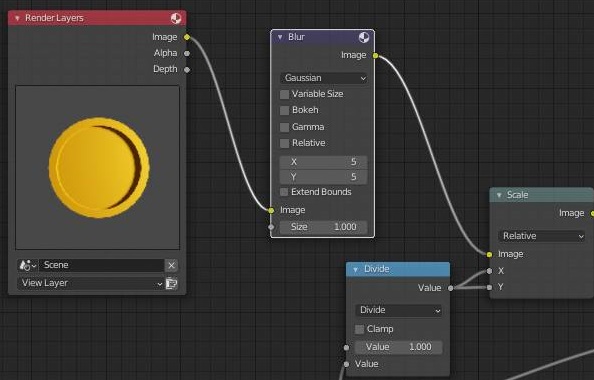Open Gaussian filter type dropdown

pos(324,78)
